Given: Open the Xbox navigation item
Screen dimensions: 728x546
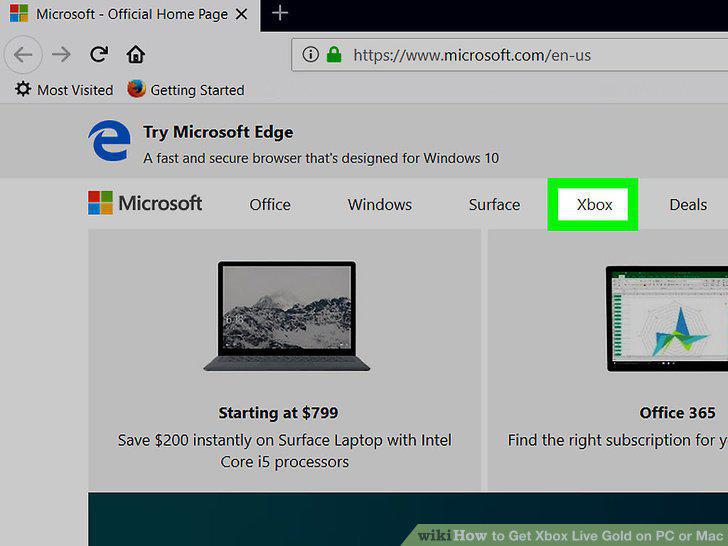Looking at the screenshot, I should [593, 205].
